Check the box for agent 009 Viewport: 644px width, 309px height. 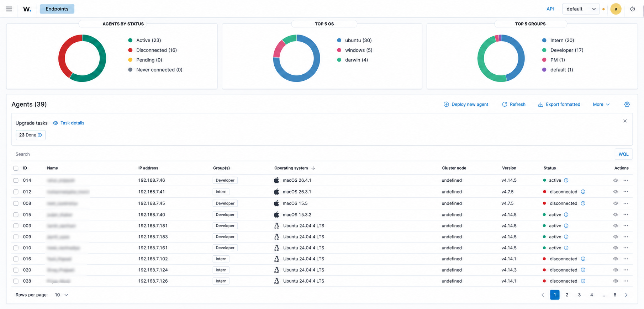[x=16, y=237]
